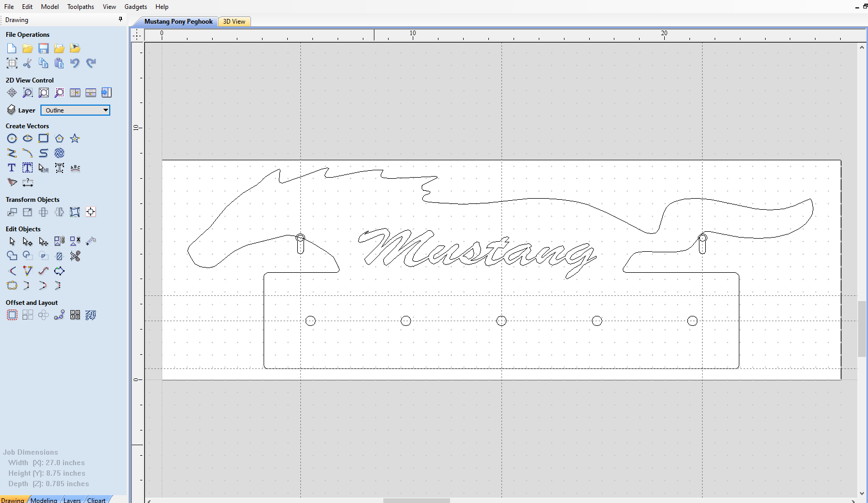
Task: Open Job Setup icon
Action: pos(12,63)
